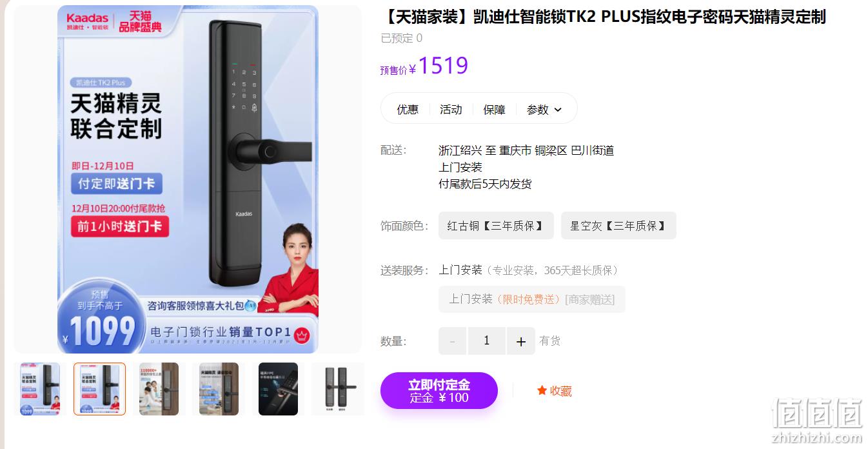Select the highlighted second product thumbnail
Image resolution: width=868 pixels, height=449 pixels.
[99, 389]
